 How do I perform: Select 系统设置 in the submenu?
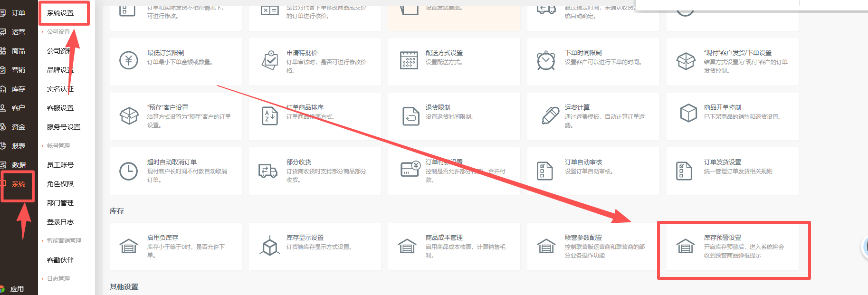(x=60, y=13)
